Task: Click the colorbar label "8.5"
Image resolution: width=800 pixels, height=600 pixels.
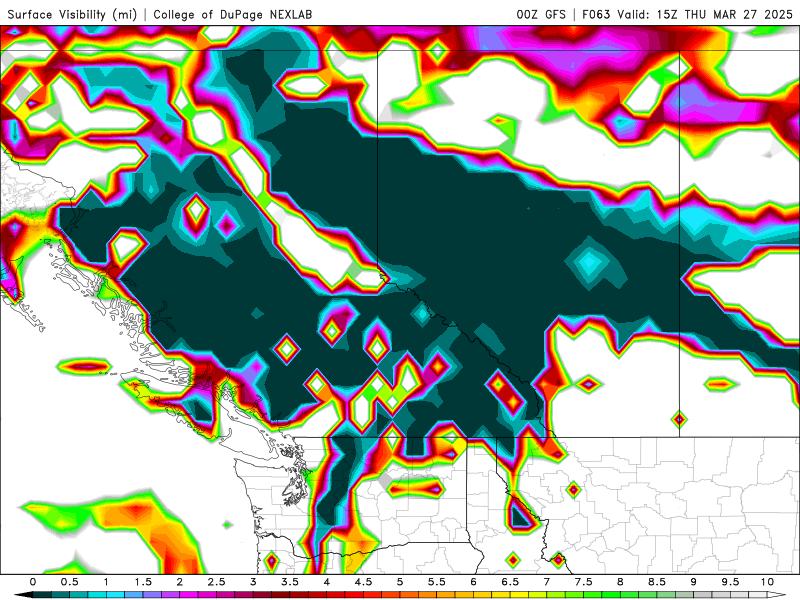Action: (657, 582)
